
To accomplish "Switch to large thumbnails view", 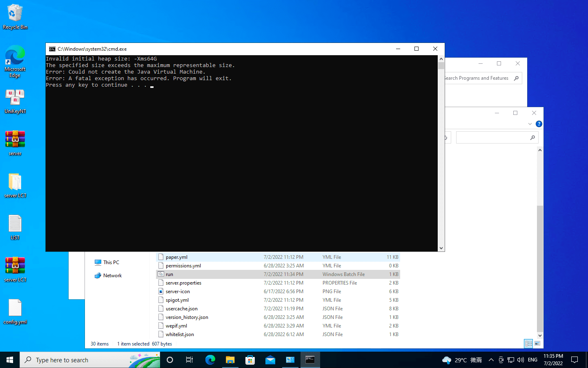I will pyautogui.click(x=537, y=343).
